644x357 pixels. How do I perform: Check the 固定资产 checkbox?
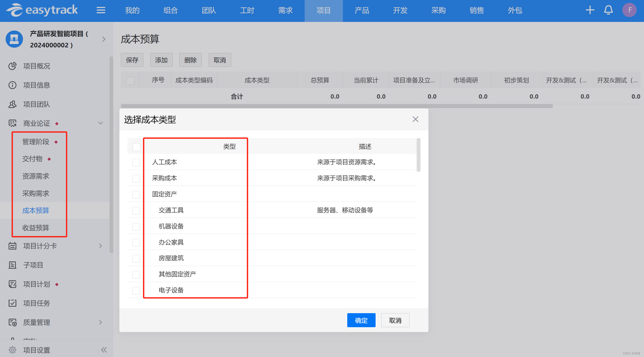(136, 194)
